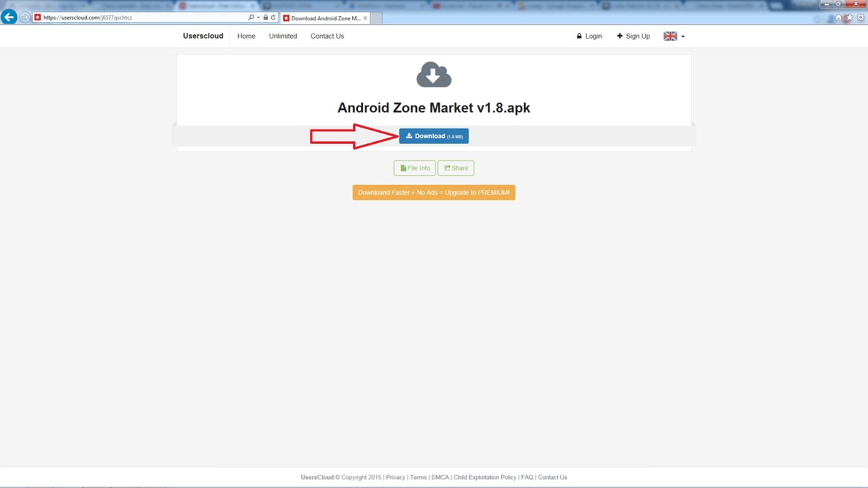Click the site favicon in the address bar

[37, 17]
